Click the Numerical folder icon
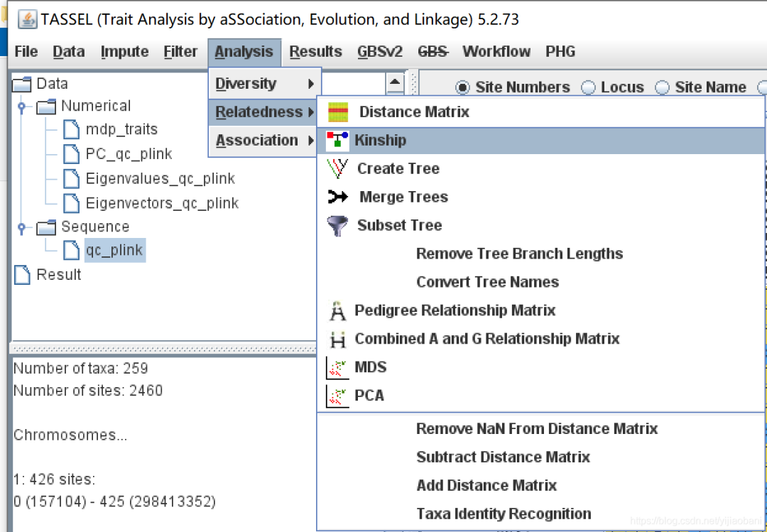 click(x=46, y=107)
